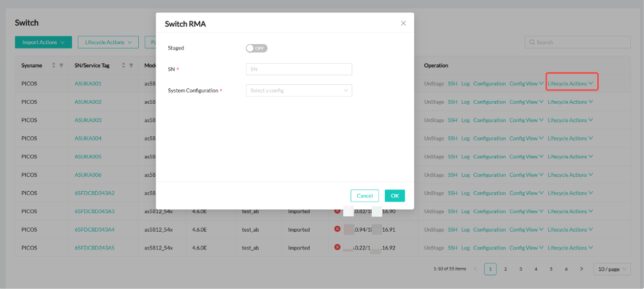Toggle the Staged switch on
This screenshot has width=644, height=289.
pyautogui.click(x=257, y=48)
